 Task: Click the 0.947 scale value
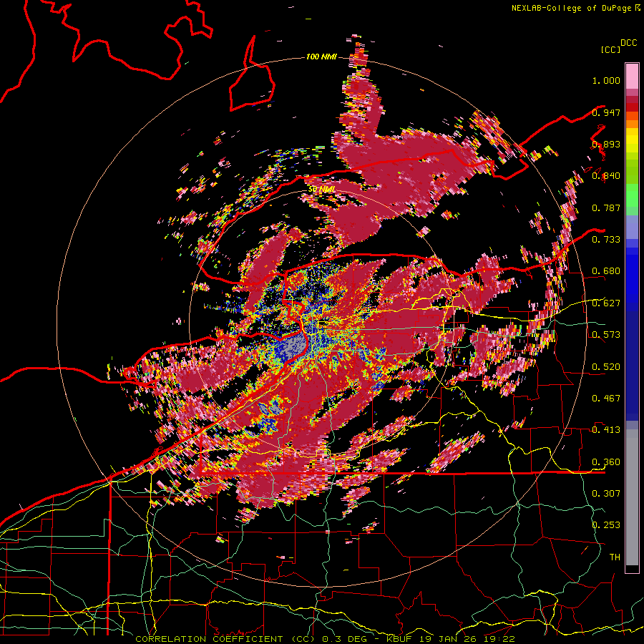606,112
